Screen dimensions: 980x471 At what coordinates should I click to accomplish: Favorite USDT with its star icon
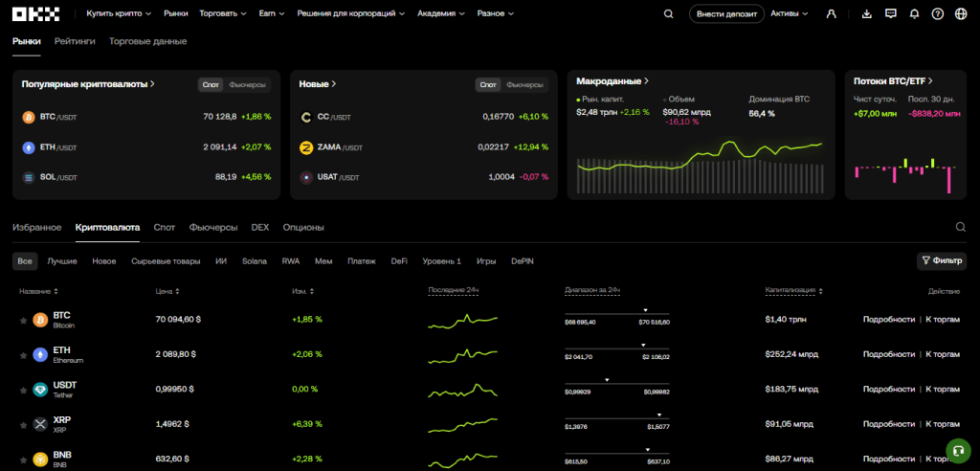23,390
